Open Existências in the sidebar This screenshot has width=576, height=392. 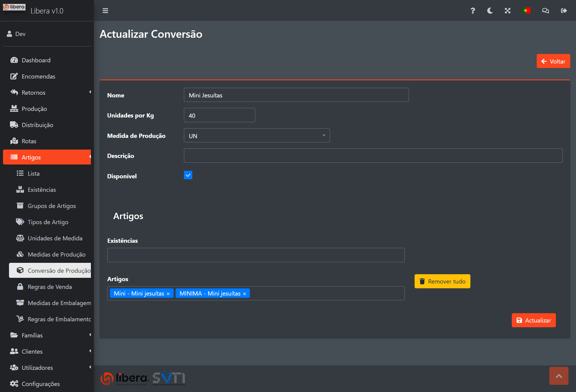[42, 190]
